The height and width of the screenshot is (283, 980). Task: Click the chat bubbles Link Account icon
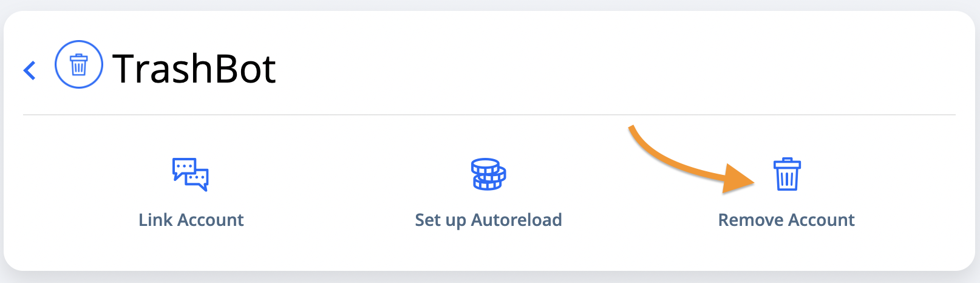click(190, 174)
